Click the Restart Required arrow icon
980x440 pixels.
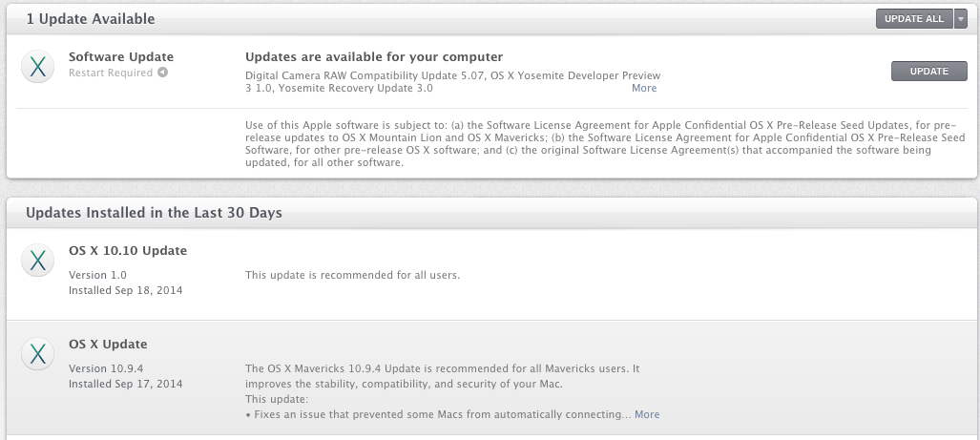[x=162, y=73]
